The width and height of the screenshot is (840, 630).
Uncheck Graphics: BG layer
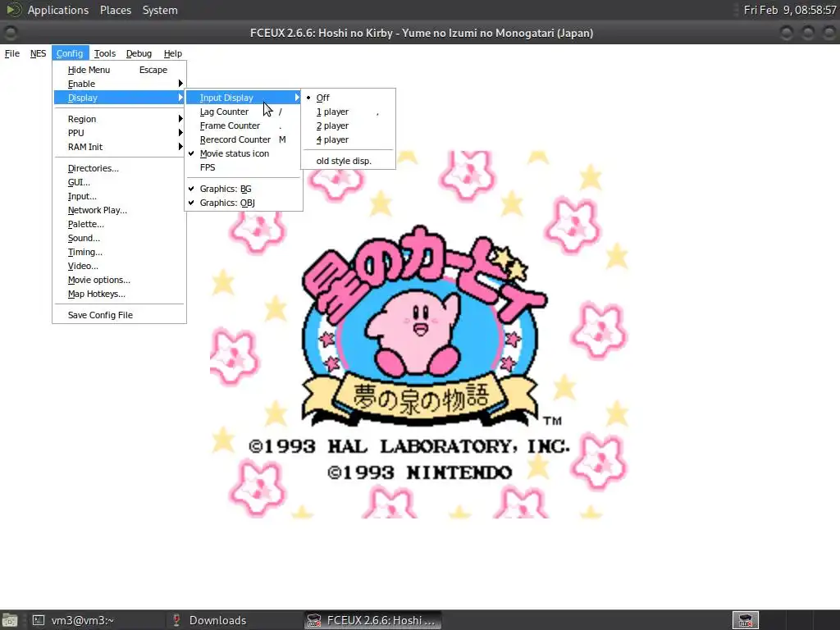pyautogui.click(x=243, y=189)
